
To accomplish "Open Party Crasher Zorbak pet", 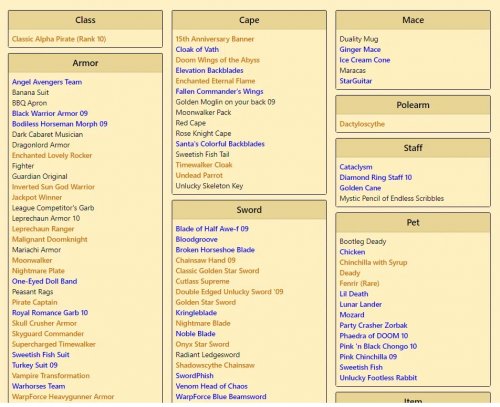I will (373, 325).
